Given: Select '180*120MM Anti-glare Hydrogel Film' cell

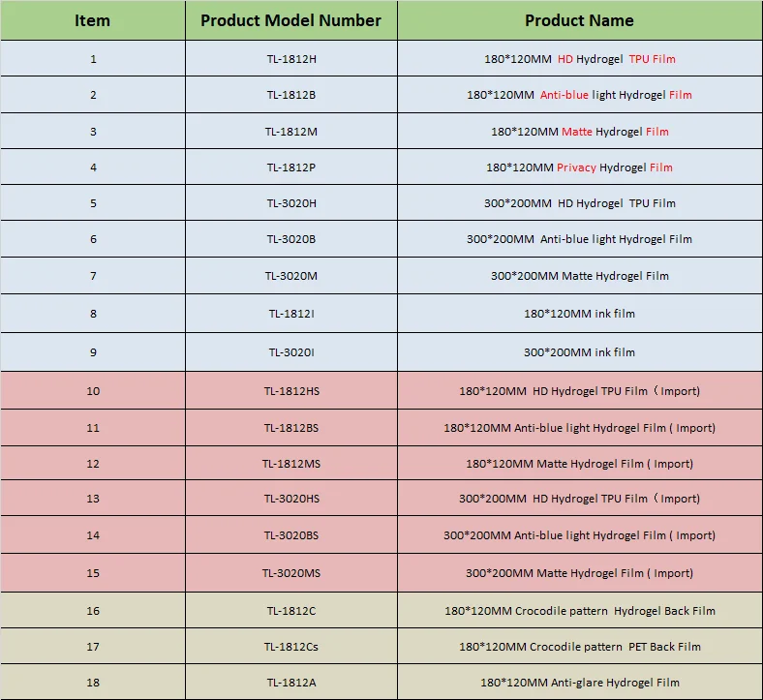Looking at the screenshot, I should (x=579, y=683).
